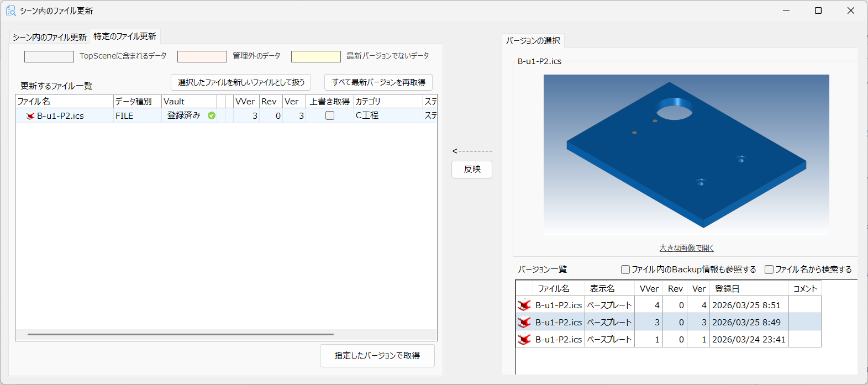Close the シーン内のファイル更新 dialog
This screenshot has height=385, width=868.
851,10
